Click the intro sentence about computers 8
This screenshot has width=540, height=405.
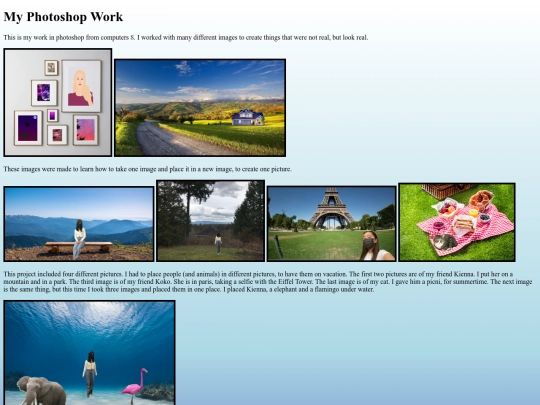(186, 37)
